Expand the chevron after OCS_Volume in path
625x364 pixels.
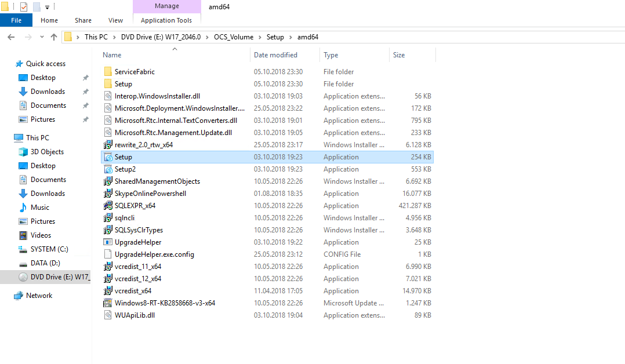click(260, 37)
